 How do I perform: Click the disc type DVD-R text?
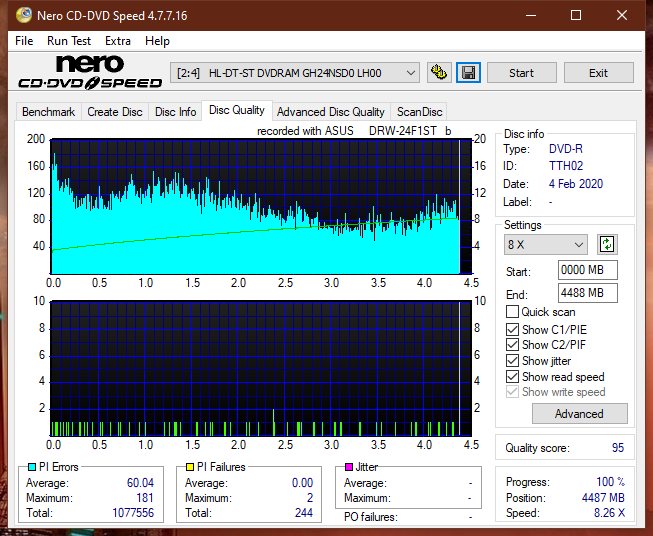[566, 149]
